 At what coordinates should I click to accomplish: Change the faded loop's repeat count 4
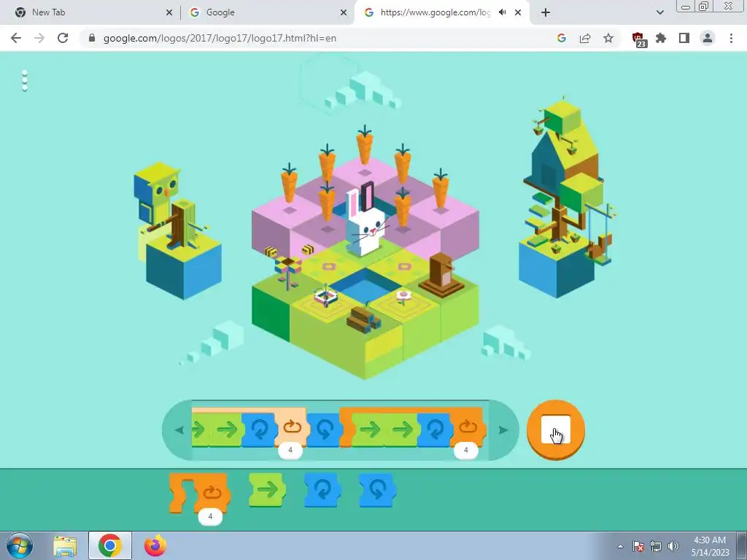[290, 450]
